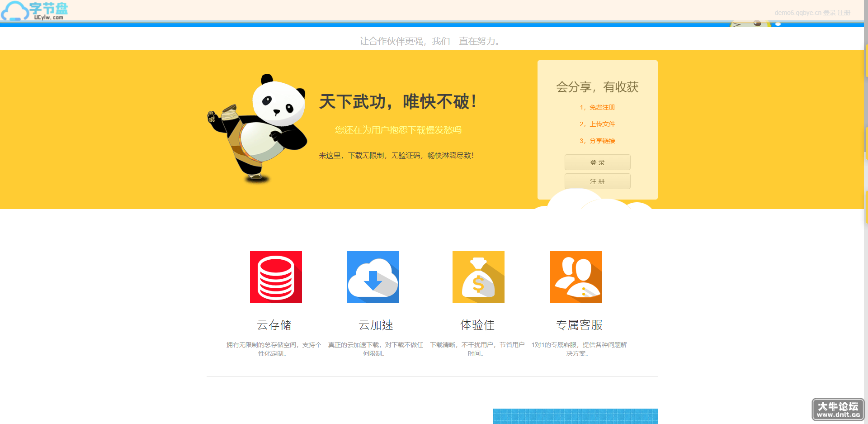Click the page's vertical scrollbar

point(866,212)
